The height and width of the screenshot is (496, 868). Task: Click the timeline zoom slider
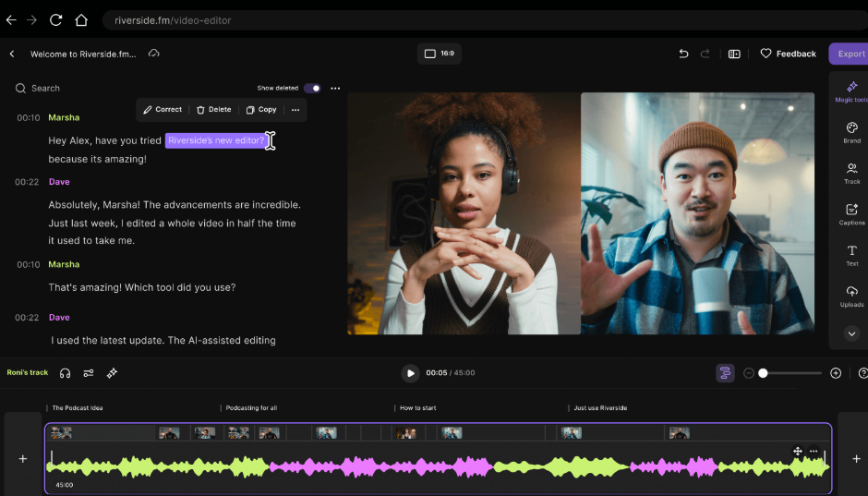(790, 373)
